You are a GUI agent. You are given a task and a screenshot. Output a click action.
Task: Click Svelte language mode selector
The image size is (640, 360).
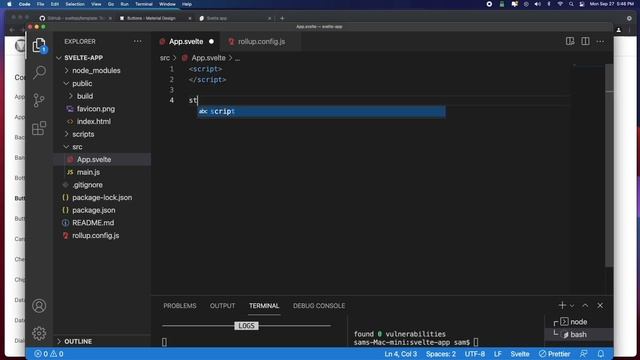click(520, 354)
